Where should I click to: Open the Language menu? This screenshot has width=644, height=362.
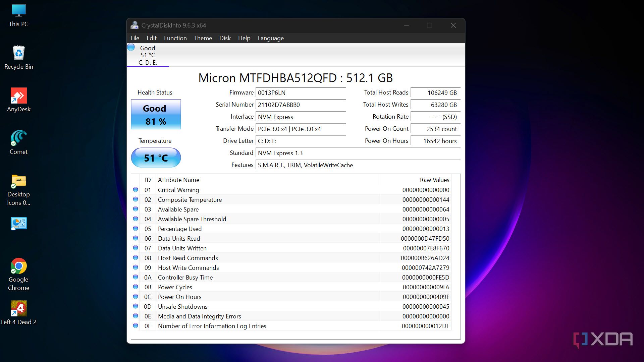pyautogui.click(x=271, y=38)
